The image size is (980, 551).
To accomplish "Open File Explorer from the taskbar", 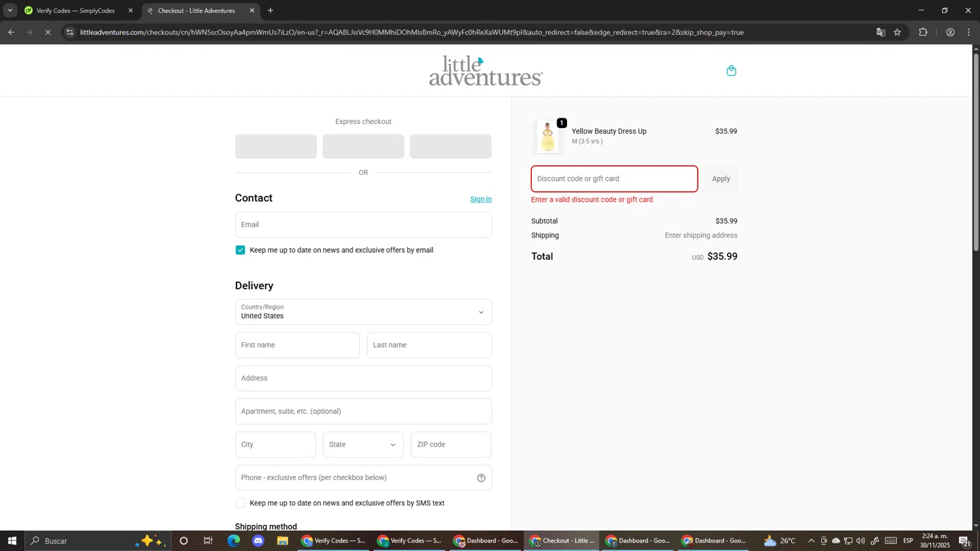I will coord(282,541).
